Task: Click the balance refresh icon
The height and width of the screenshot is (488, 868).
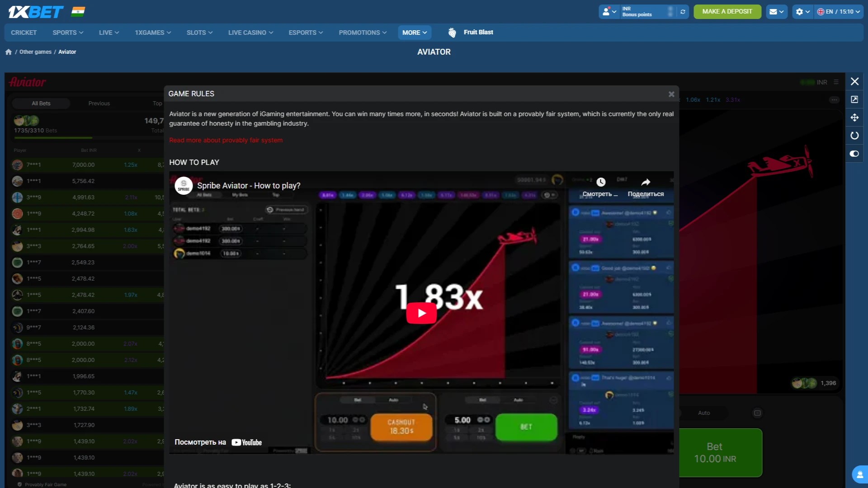Action: tap(683, 12)
